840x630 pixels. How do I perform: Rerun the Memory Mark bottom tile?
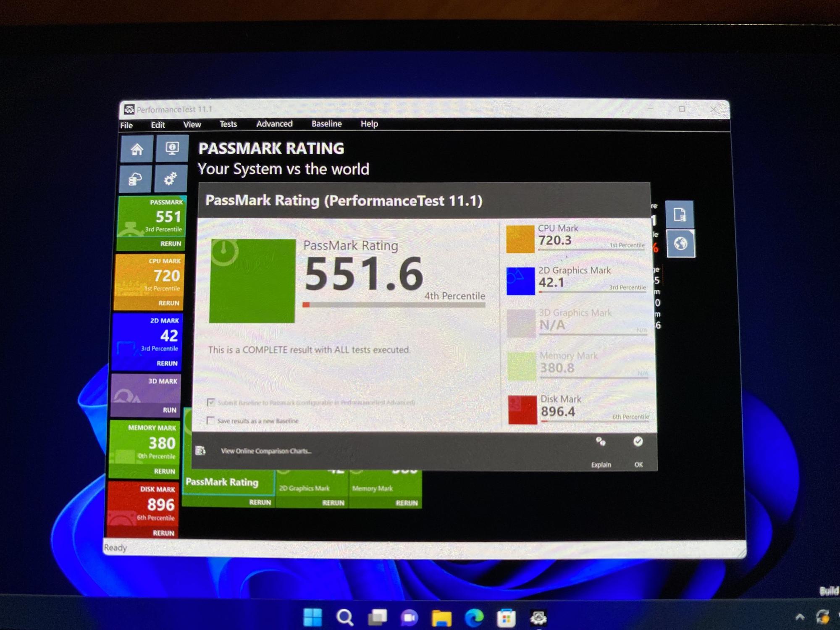click(x=407, y=503)
